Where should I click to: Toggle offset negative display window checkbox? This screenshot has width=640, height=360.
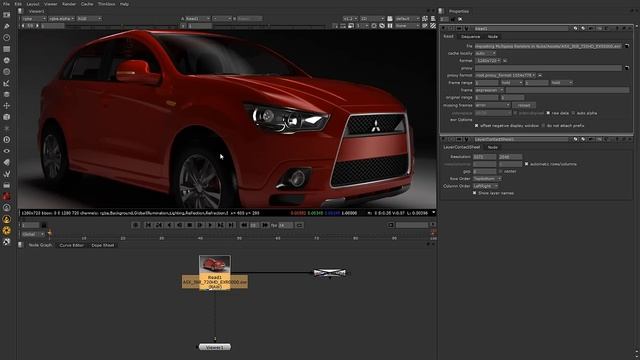[x=476, y=126]
